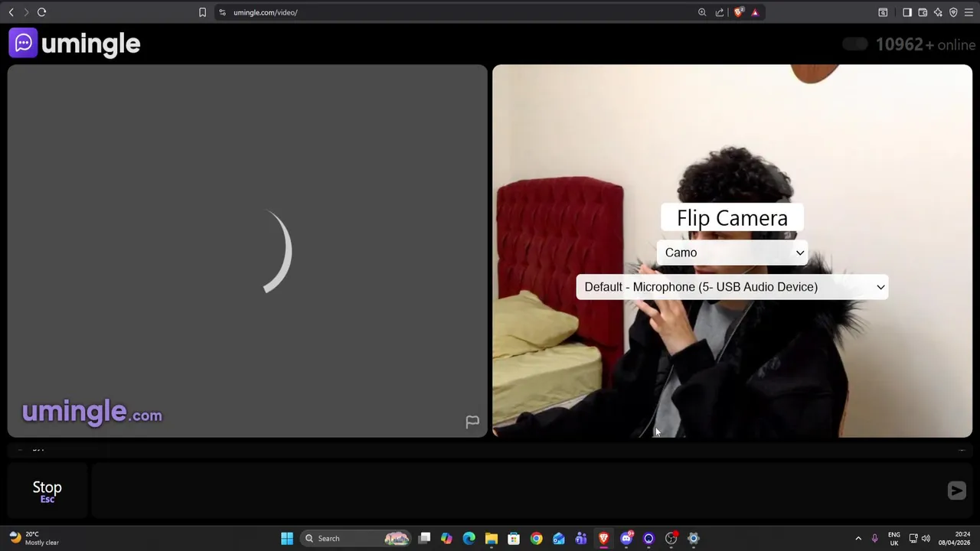Open the volume icon in system tray
Screen dimensions: 980x551
pyautogui.click(x=926, y=538)
